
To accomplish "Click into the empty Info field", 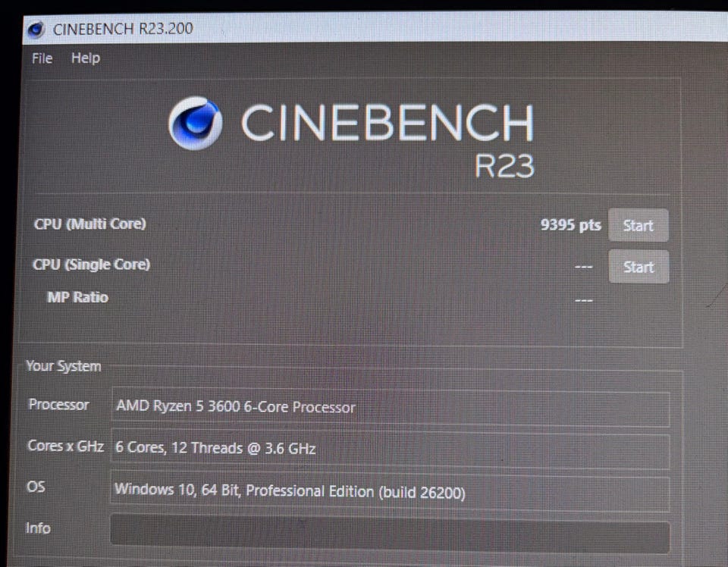I will [390, 534].
